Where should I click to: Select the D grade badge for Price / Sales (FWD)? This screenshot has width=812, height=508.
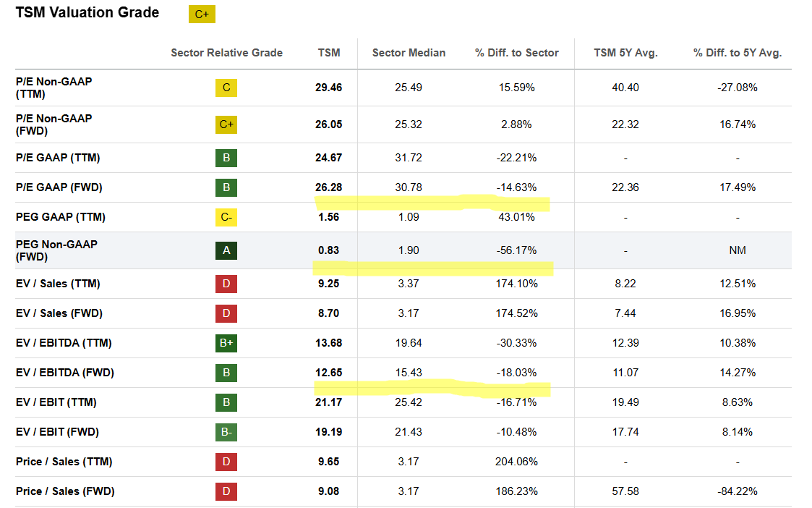coord(226,491)
